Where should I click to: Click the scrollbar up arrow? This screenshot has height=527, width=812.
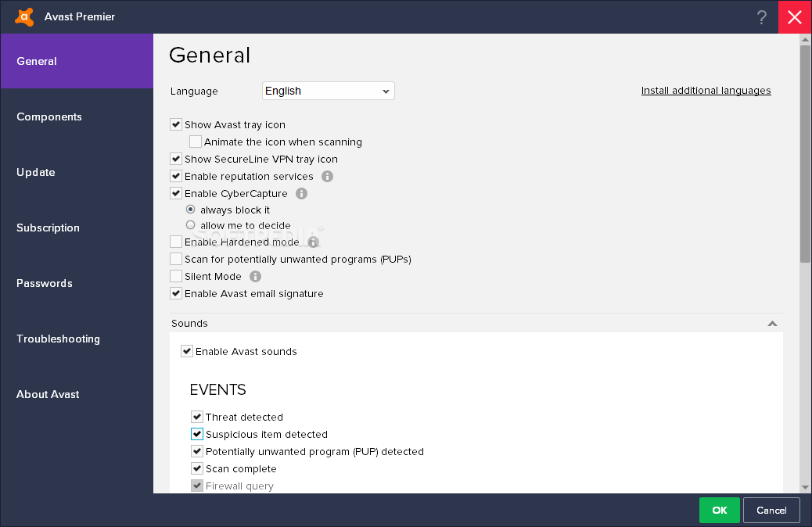pyautogui.click(x=805, y=39)
